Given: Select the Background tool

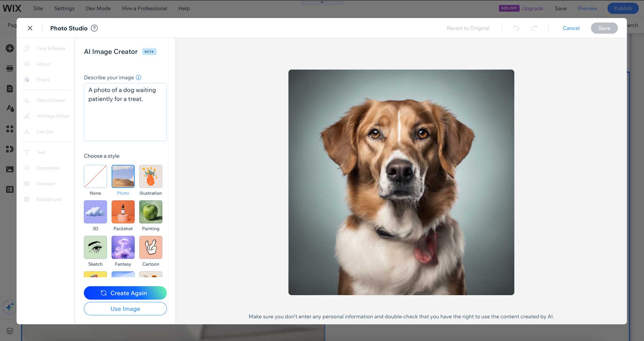Looking at the screenshot, I should click(49, 199).
